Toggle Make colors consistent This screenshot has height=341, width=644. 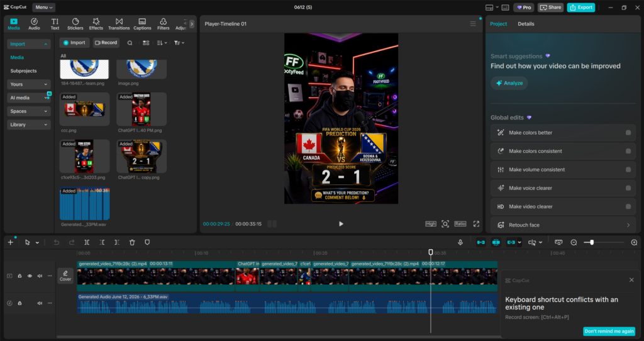click(x=628, y=151)
